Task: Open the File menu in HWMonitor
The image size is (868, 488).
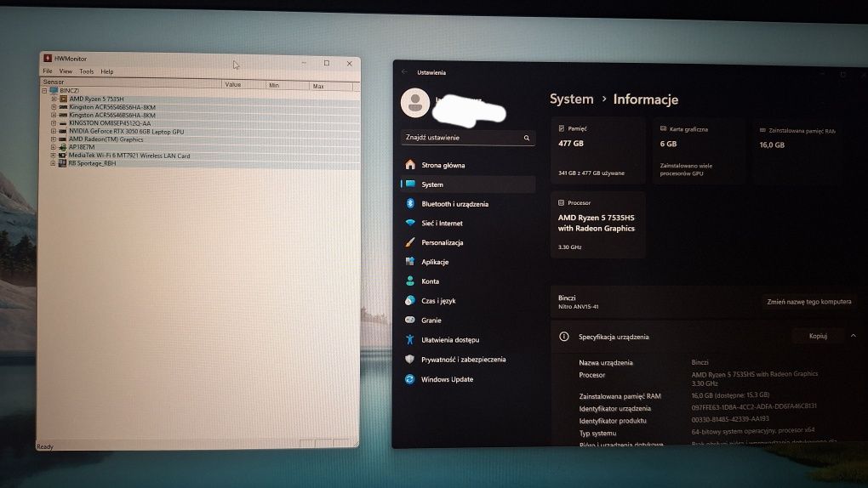Action: pos(48,71)
